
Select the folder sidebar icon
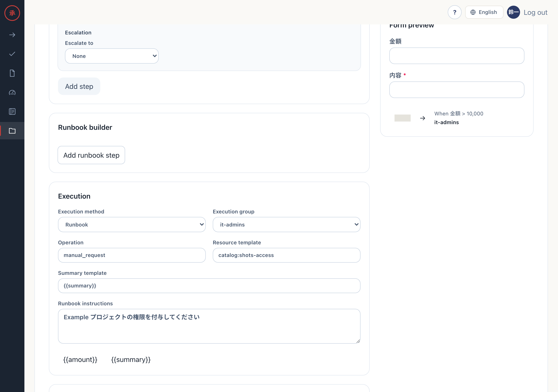12,131
